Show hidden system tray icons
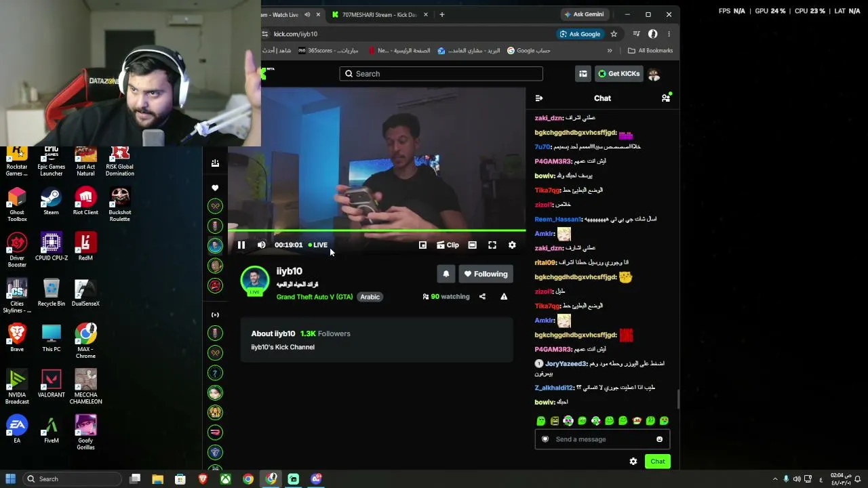This screenshot has width=868, height=488. pos(775,479)
